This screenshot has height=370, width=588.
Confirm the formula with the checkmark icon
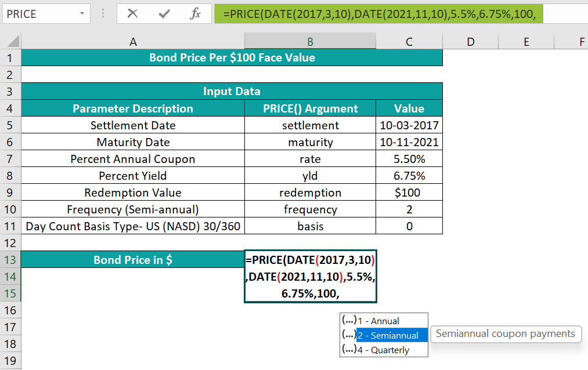pos(164,14)
